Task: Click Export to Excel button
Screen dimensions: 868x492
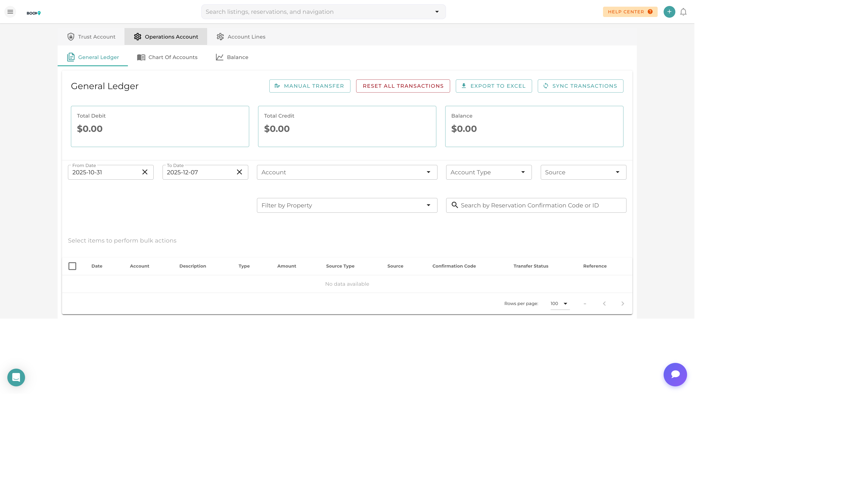Action: tap(493, 86)
